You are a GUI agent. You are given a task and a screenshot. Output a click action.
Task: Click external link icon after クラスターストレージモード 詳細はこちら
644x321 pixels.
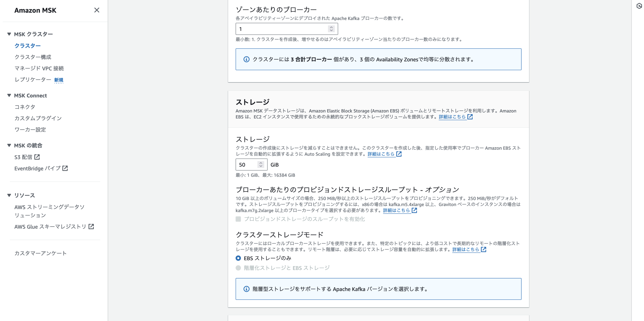tap(483, 249)
